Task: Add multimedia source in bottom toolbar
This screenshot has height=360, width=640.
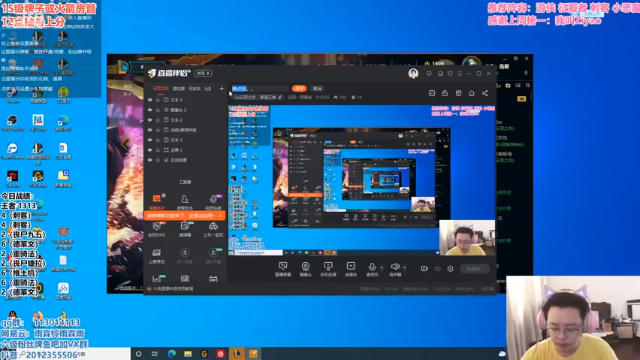Action: (x=351, y=269)
